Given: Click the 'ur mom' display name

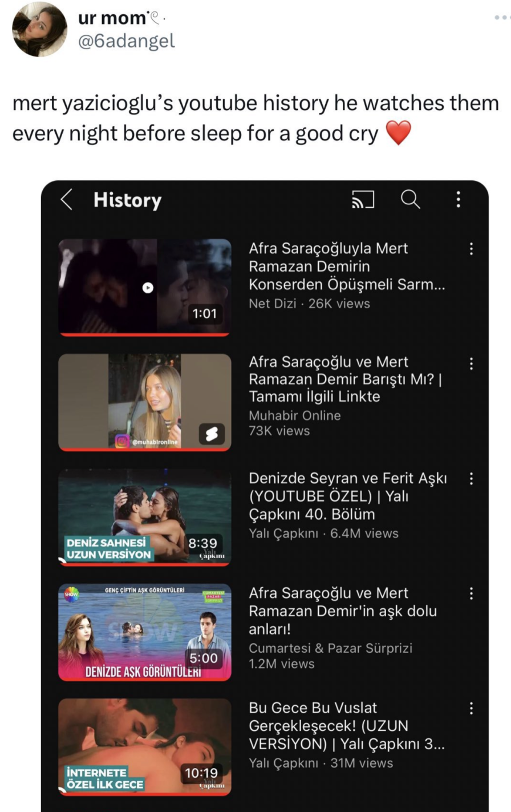Looking at the screenshot, I should (x=113, y=18).
